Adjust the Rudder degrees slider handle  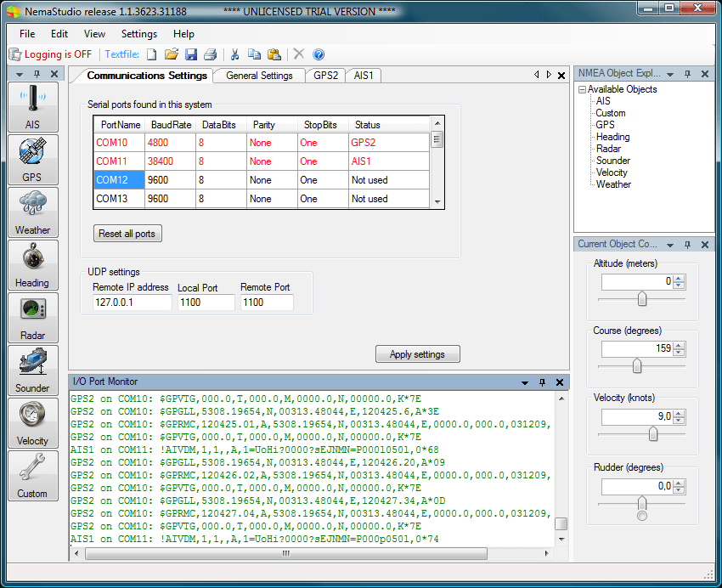(642, 503)
